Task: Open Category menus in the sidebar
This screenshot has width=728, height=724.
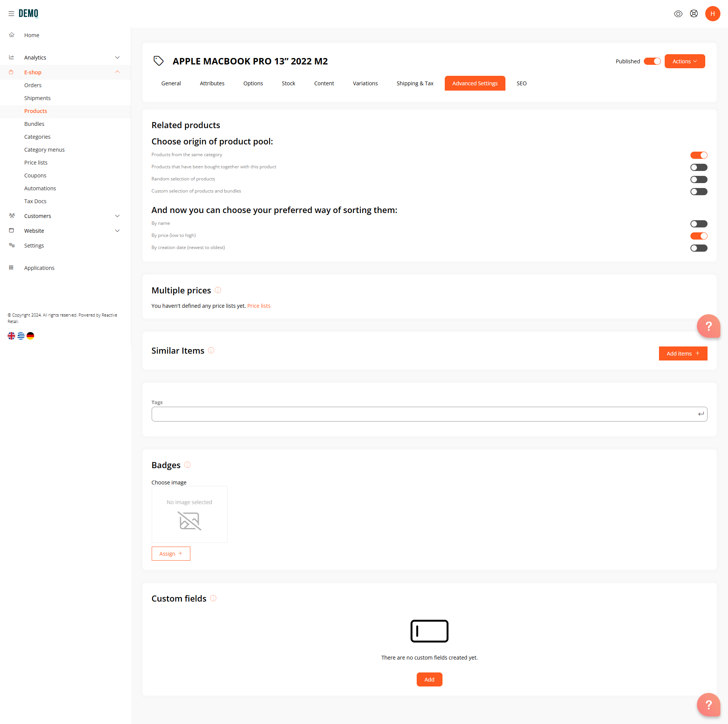Action: point(44,150)
